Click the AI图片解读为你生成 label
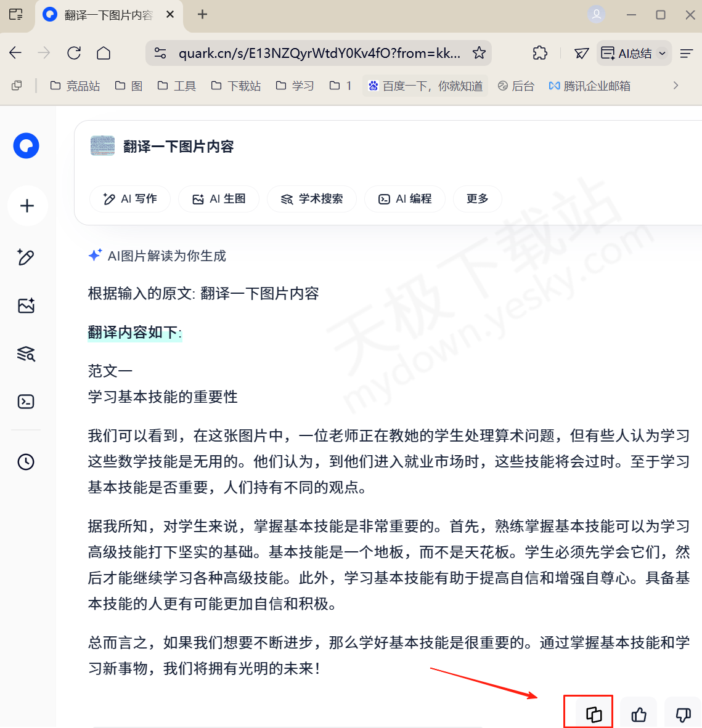The height and width of the screenshot is (728, 702). 166,256
